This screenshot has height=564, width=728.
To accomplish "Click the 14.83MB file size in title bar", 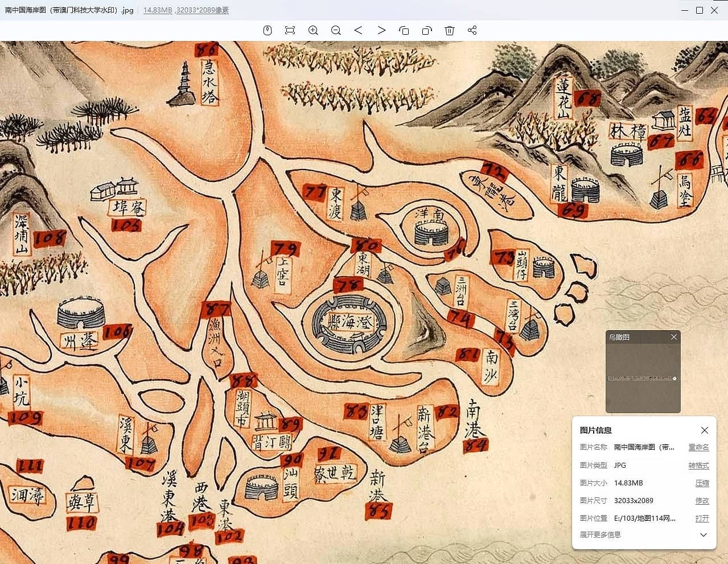I will [x=158, y=10].
